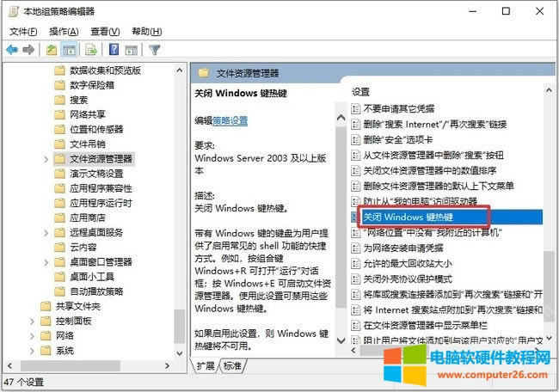Open the 查看(V) menu
This screenshot has width=559, height=392.
105,31
